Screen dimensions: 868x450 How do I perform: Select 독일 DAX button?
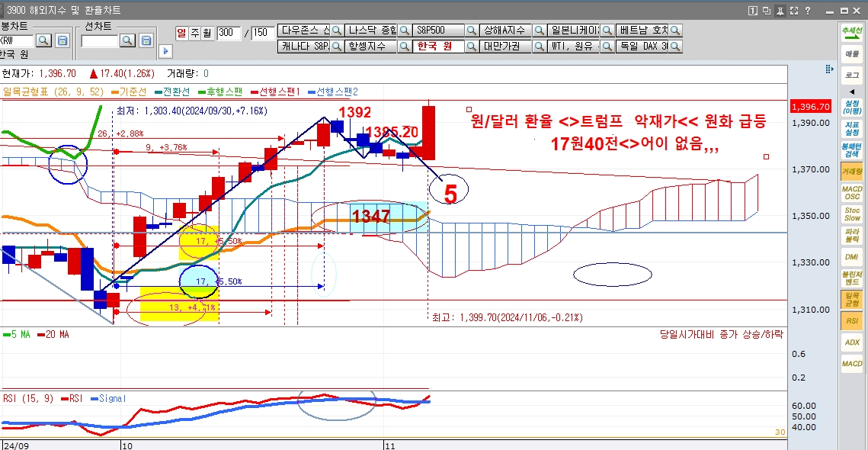tap(642, 47)
